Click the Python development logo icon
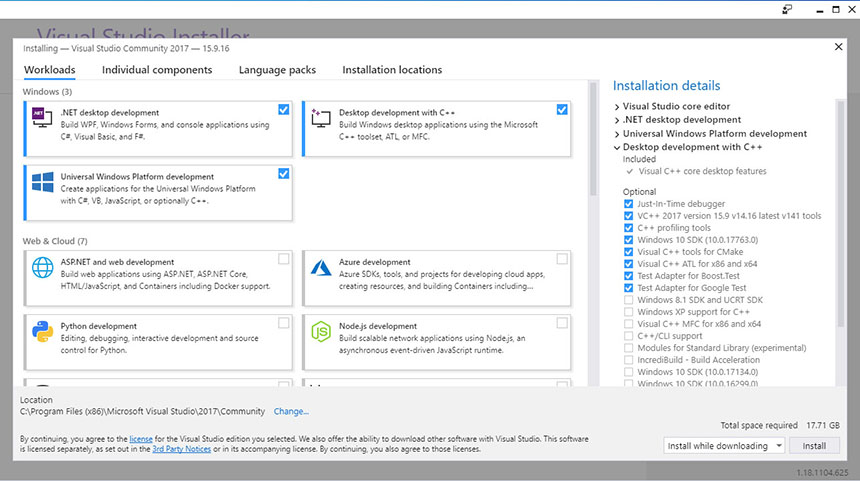The width and height of the screenshot is (860, 481). pos(43,331)
